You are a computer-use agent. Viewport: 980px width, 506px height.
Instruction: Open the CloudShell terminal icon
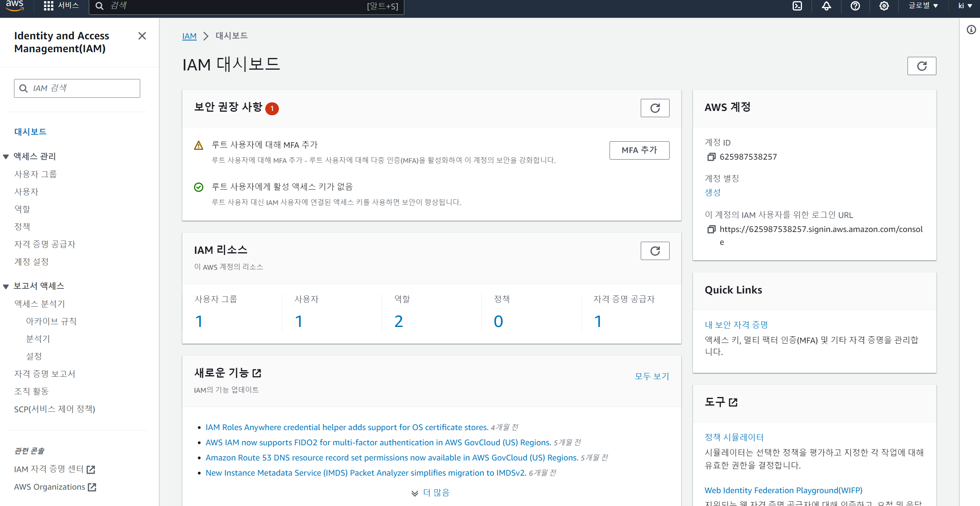[797, 6]
